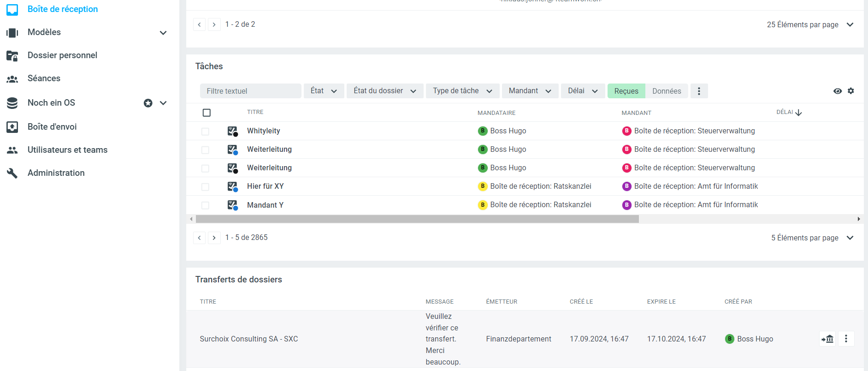Open the three-dot menu beside Données

tap(699, 91)
